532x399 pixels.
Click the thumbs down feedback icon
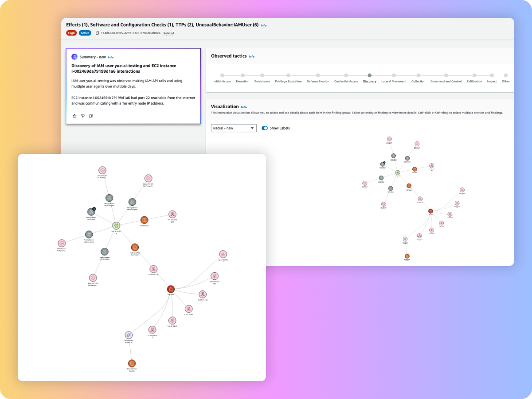click(x=82, y=116)
